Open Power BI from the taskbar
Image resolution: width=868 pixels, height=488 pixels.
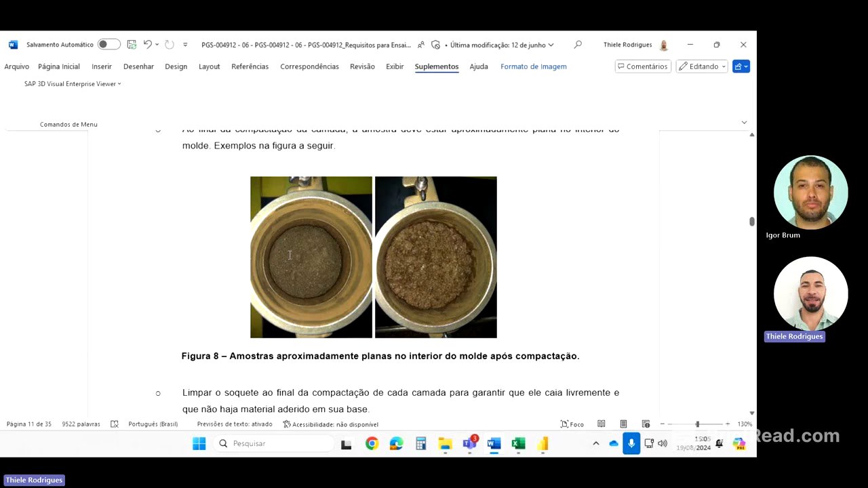(x=542, y=444)
